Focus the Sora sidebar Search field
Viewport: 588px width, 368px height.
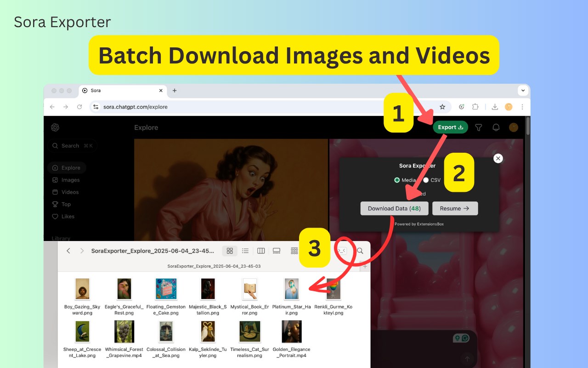(x=72, y=145)
